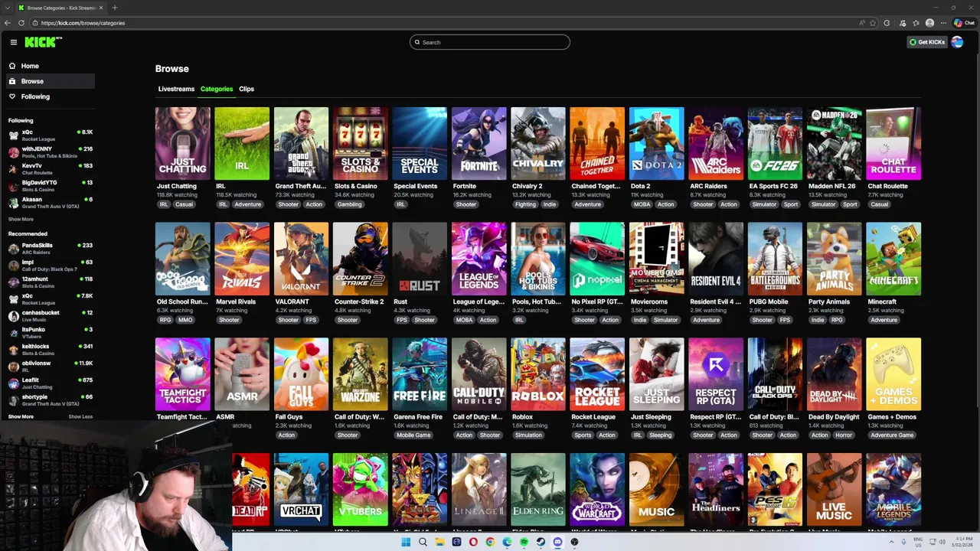Click the address bar URL

(83, 23)
